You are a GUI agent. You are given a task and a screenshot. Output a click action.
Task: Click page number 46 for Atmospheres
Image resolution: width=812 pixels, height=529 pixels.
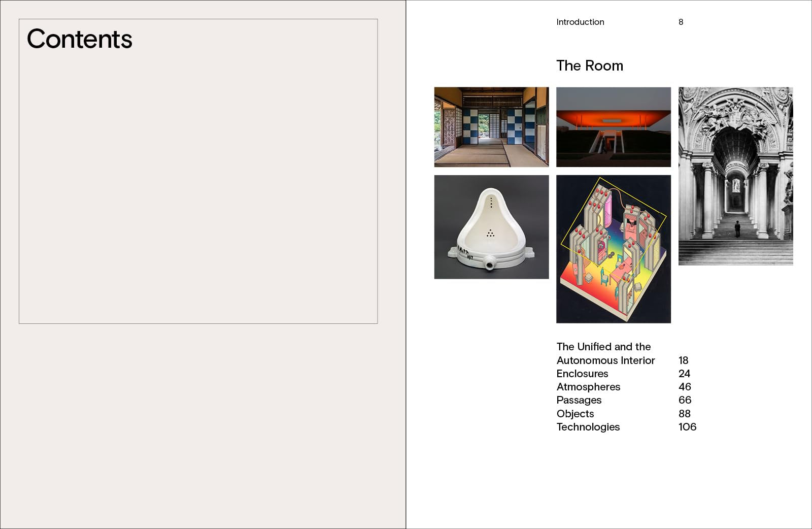(x=685, y=387)
